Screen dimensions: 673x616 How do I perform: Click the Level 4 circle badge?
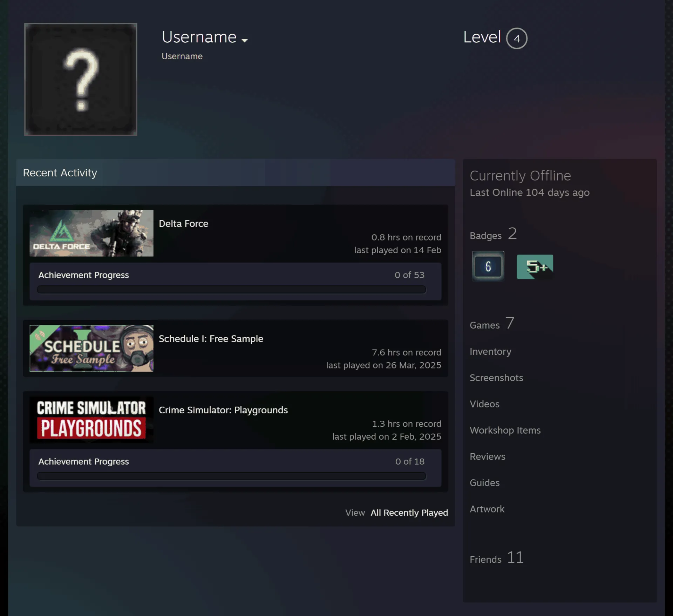pos(517,38)
